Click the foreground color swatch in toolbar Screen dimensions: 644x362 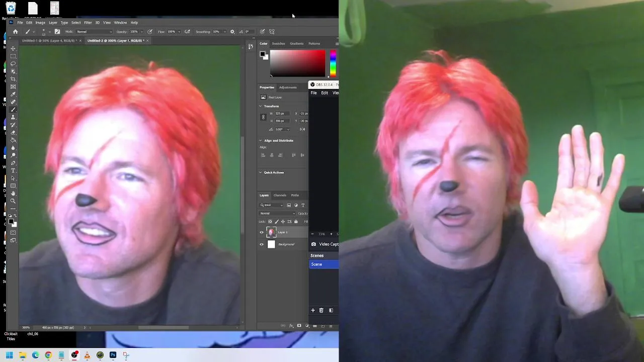point(11,221)
